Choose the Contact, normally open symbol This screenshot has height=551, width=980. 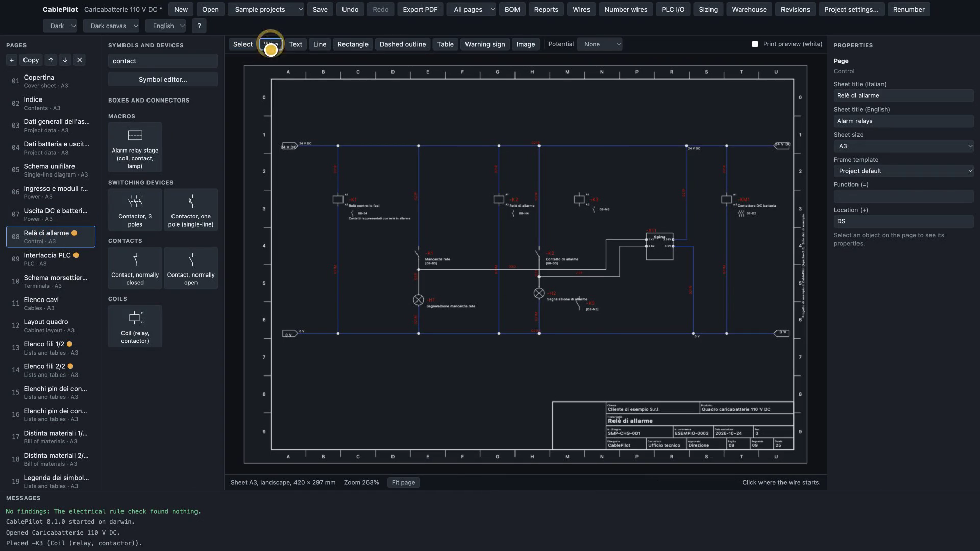pyautogui.click(x=191, y=268)
